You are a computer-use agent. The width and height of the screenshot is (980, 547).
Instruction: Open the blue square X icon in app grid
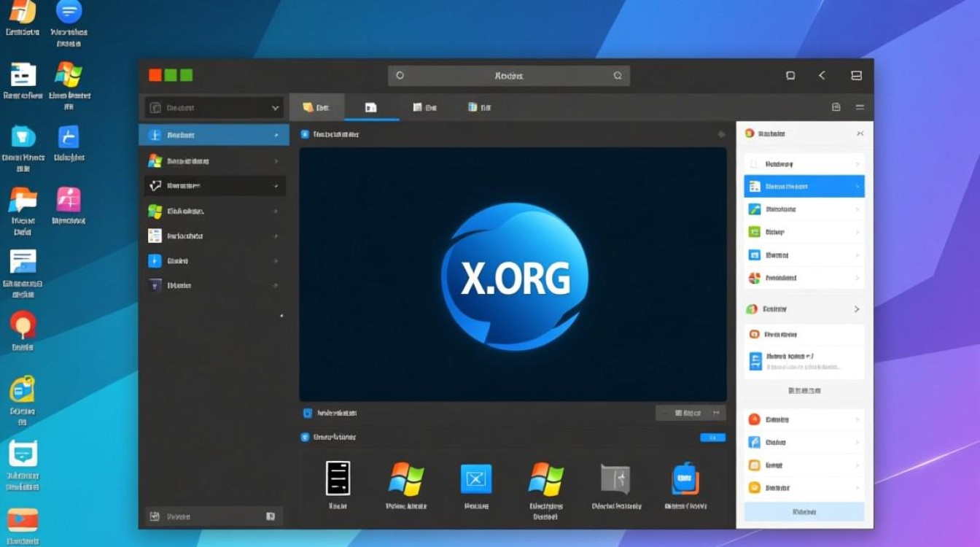(x=476, y=479)
